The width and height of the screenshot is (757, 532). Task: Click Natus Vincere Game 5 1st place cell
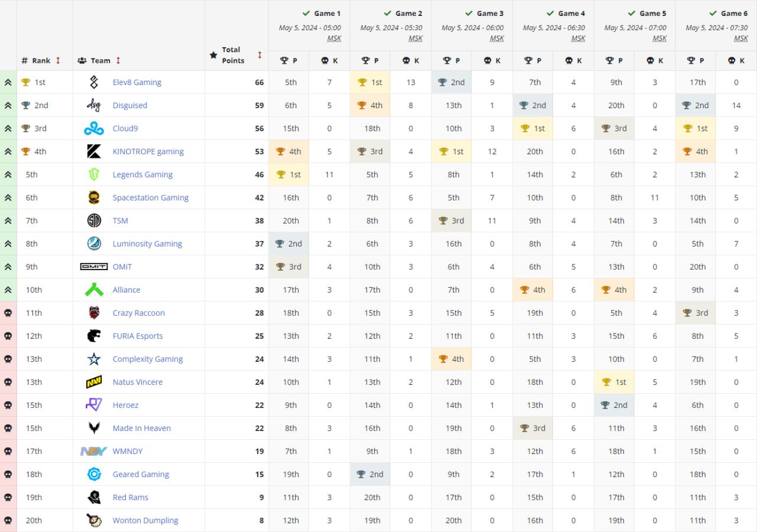click(614, 382)
